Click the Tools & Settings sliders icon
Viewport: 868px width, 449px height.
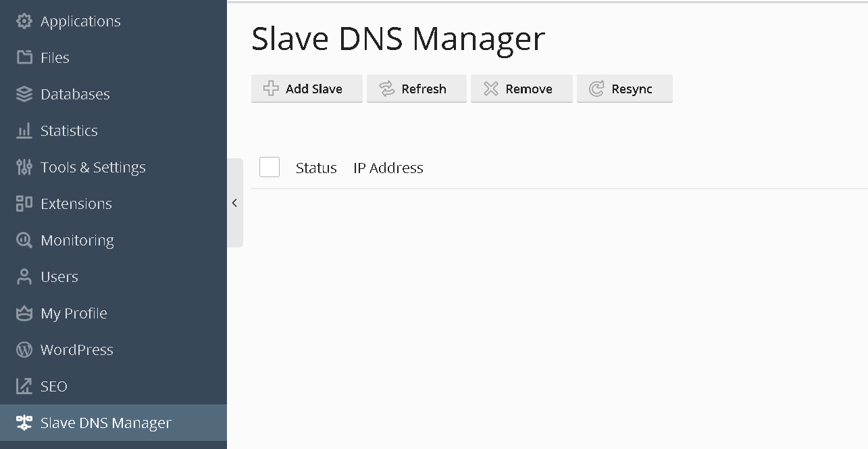coord(24,167)
